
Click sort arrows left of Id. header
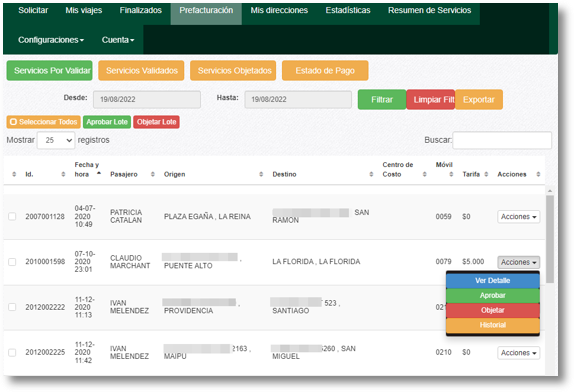tap(14, 174)
